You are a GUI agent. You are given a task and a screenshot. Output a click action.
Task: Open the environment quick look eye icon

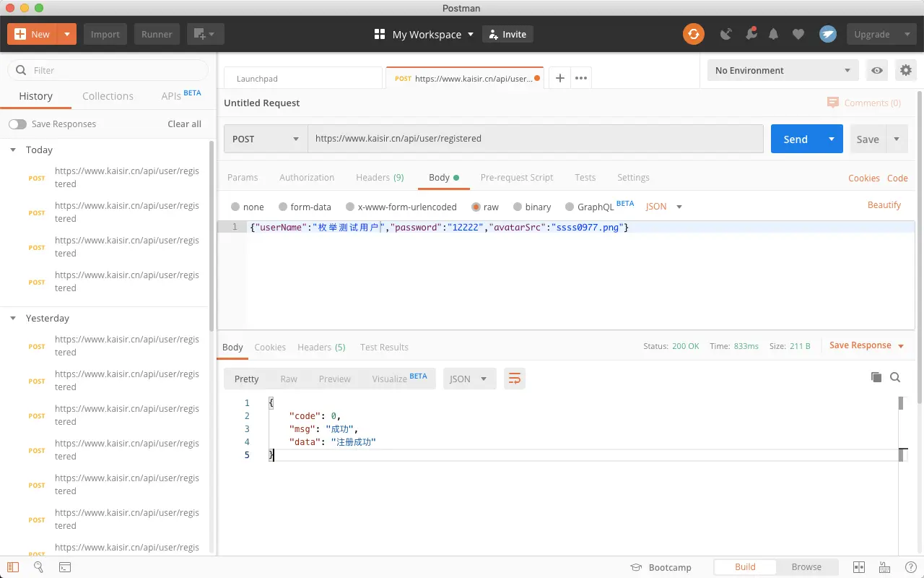[877, 70]
